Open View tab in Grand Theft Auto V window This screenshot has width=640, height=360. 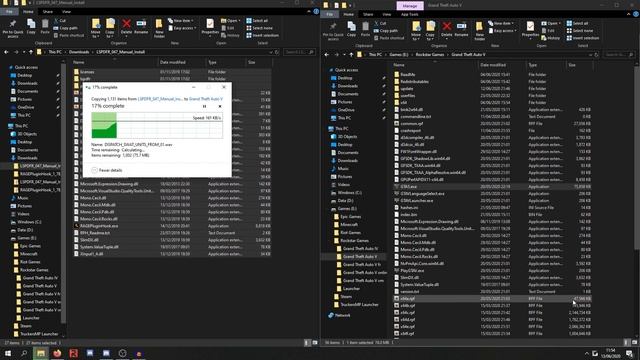[387, 14]
